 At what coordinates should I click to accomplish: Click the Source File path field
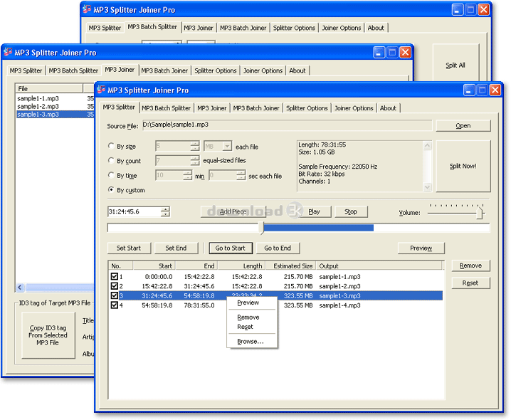coord(287,125)
